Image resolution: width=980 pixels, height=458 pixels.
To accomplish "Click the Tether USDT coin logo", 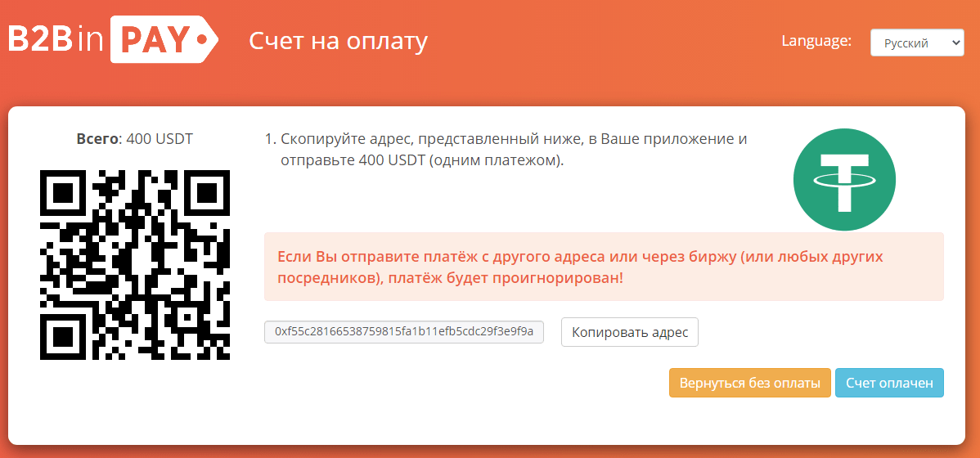I will [x=844, y=180].
